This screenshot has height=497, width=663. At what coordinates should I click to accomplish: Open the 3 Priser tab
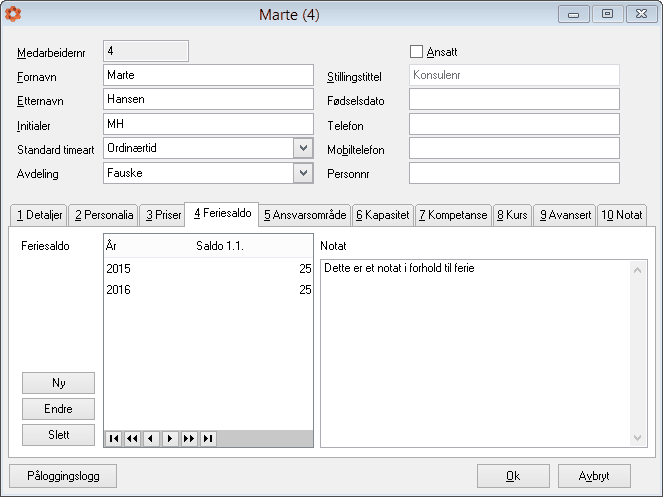(x=163, y=215)
